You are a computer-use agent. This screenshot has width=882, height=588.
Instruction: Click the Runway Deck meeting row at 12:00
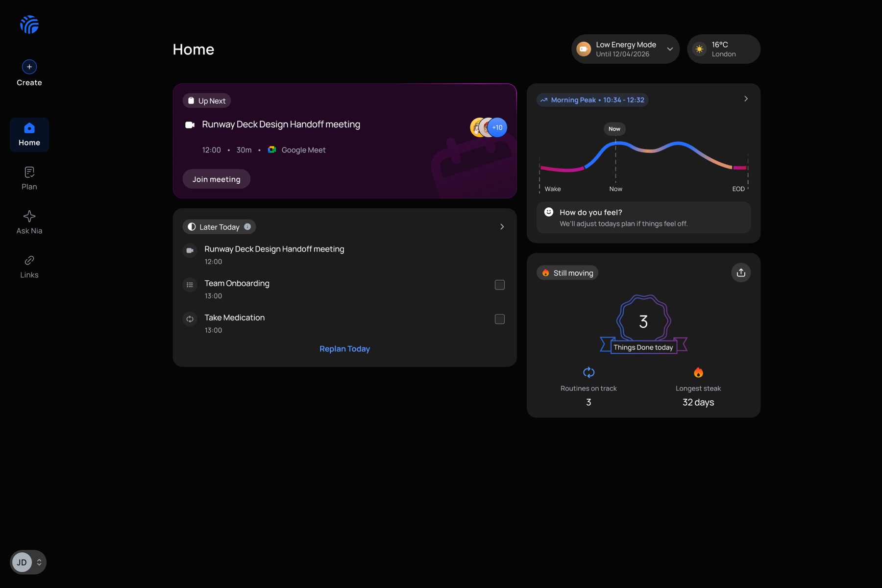(x=344, y=255)
